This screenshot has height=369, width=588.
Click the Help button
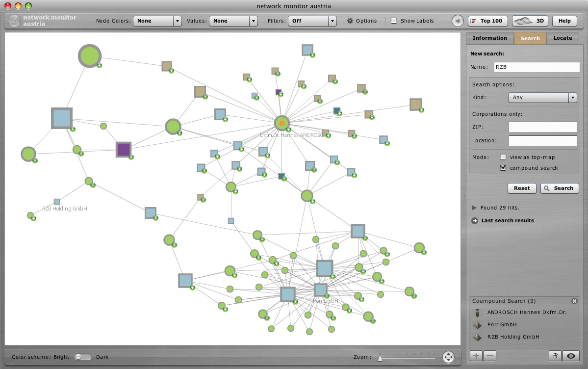[564, 21]
